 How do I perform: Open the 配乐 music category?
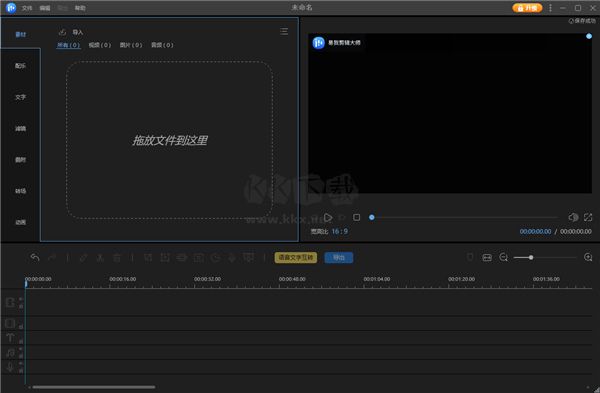coord(21,66)
